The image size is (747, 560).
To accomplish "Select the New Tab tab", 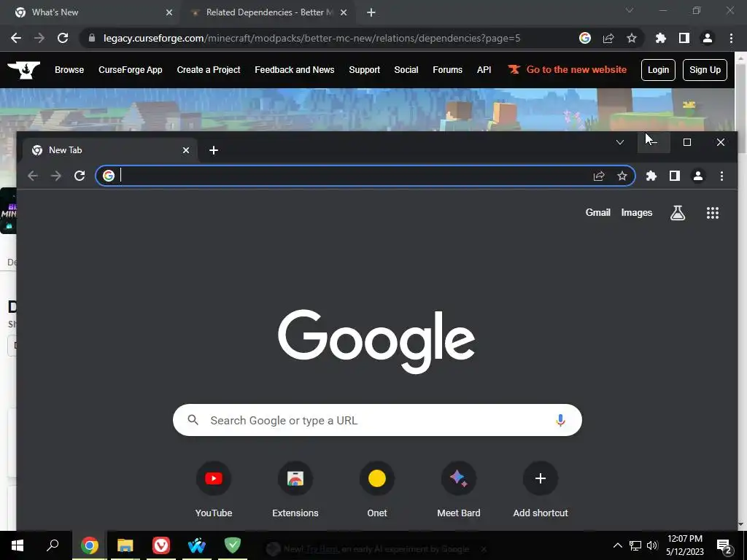I will click(x=111, y=150).
